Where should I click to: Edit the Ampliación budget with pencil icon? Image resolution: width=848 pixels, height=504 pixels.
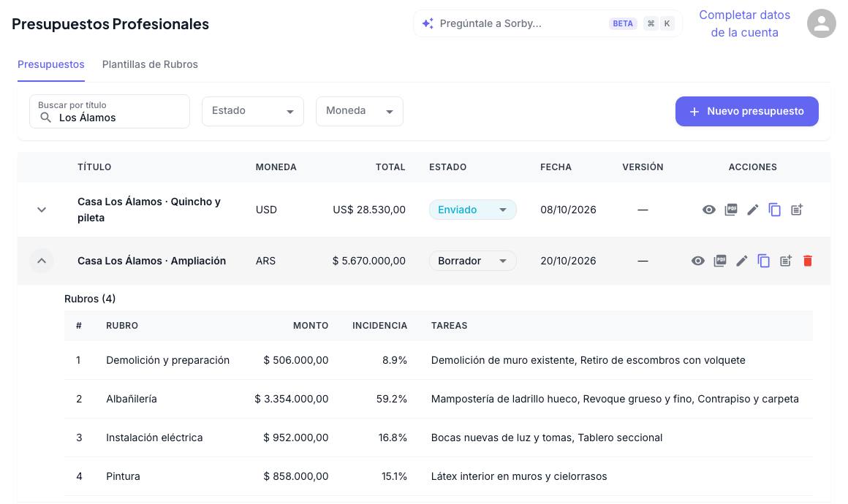point(741,261)
